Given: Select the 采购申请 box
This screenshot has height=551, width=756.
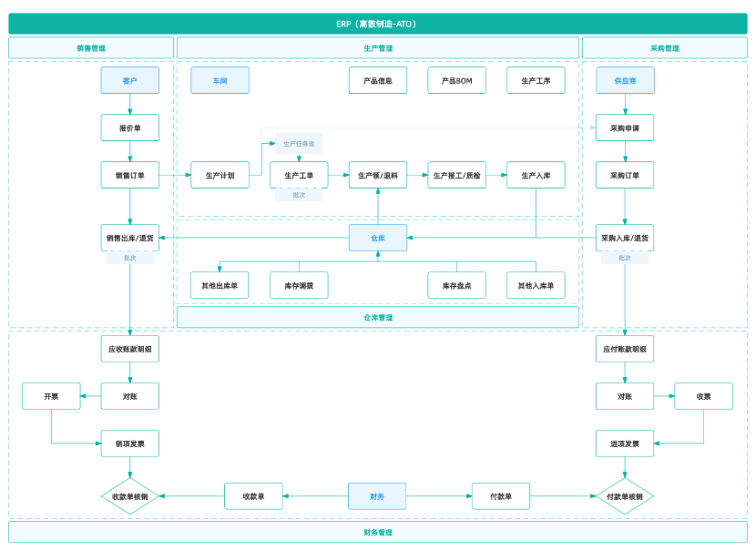Looking at the screenshot, I should pos(625,128).
